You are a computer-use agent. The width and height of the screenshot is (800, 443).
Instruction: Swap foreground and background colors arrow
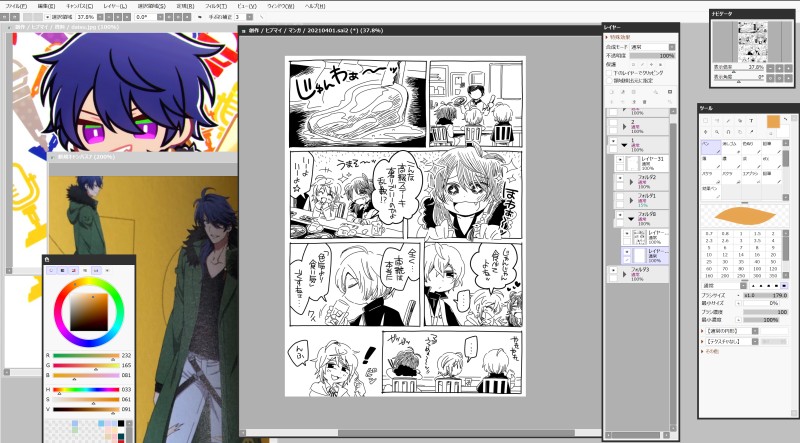point(785,119)
